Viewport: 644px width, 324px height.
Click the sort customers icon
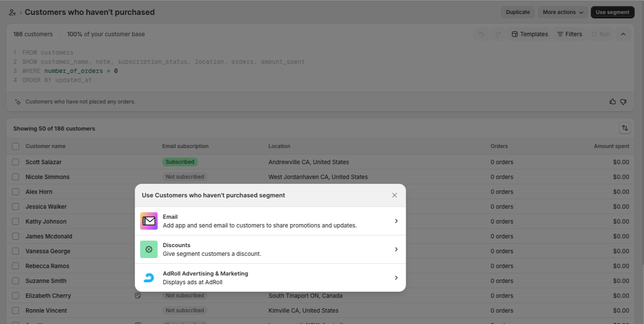click(x=625, y=128)
